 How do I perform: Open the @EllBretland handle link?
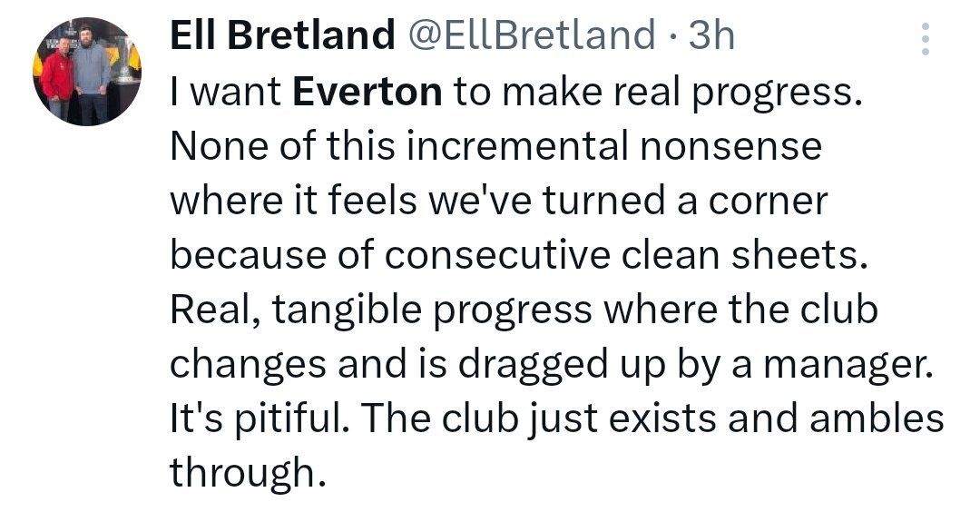(x=532, y=34)
